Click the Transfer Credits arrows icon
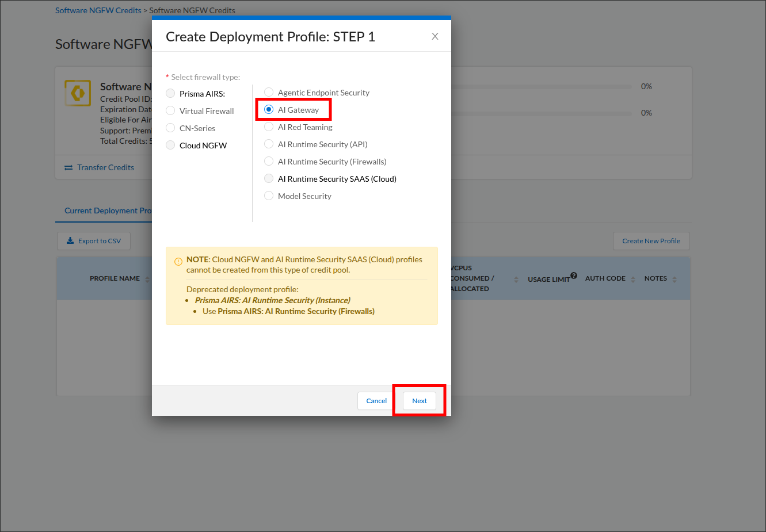766x532 pixels. pos(68,167)
